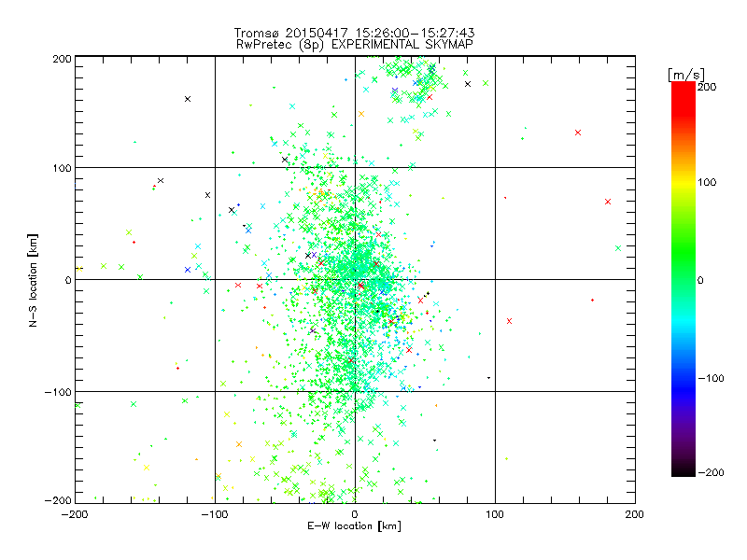Click the N-S axis tick label "200"
The height and width of the screenshot is (560, 747).
pyautogui.click(x=62, y=59)
